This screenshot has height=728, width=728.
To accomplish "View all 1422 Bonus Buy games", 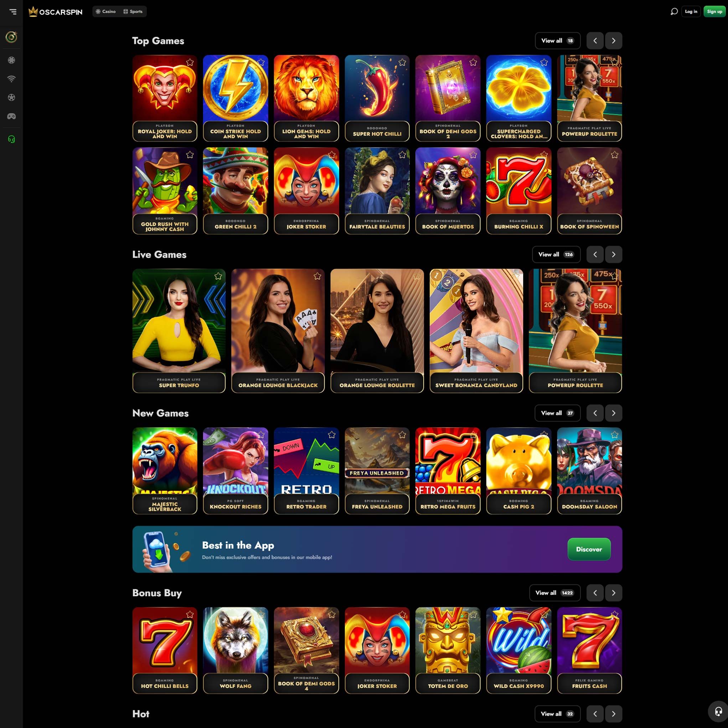I will [x=555, y=593].
